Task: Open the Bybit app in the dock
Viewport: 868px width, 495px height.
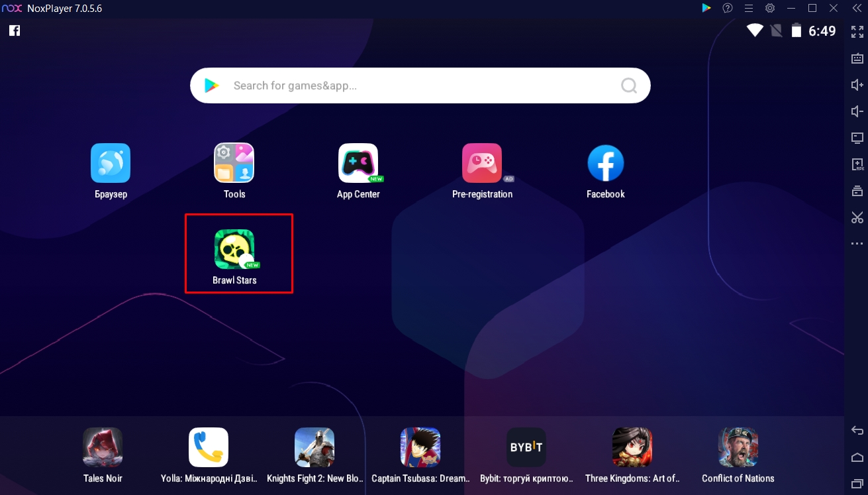Action: point(526,447)
